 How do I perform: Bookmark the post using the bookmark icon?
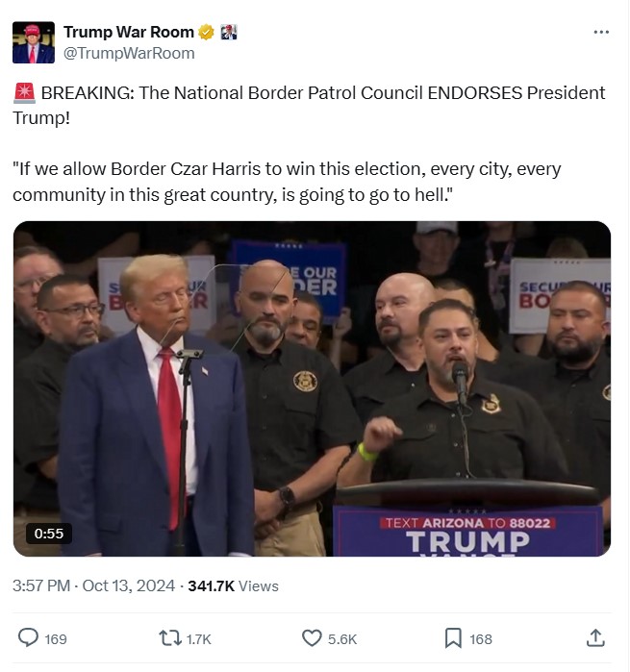453,638
